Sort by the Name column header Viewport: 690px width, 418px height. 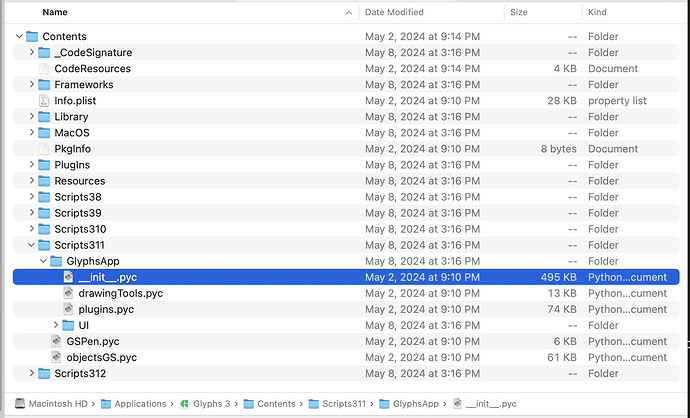(x=56, y=13)
